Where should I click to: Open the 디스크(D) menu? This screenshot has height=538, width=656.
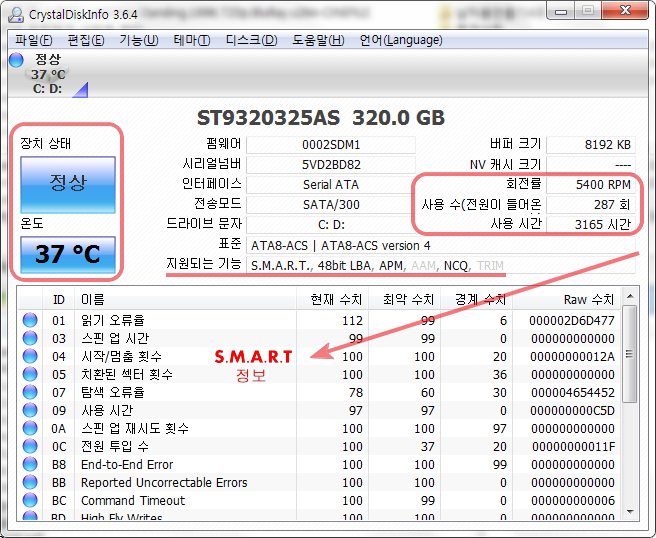tap(251, 40)
